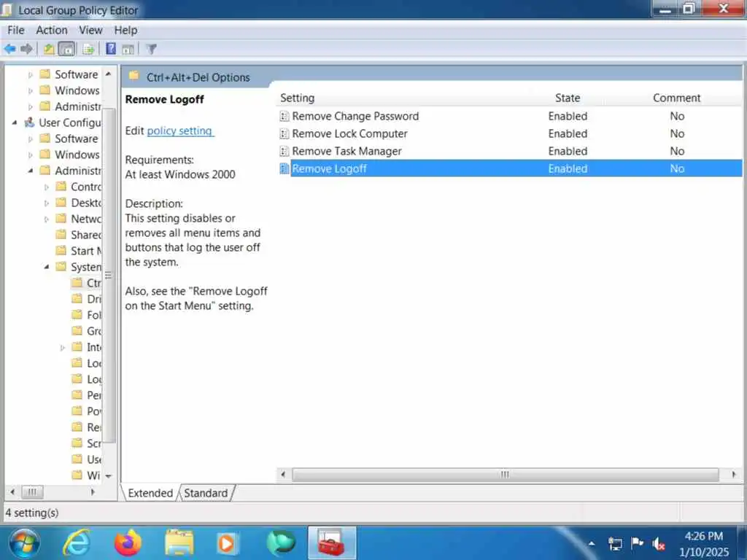Click the settings list scroll right arrow

(734, 474)
